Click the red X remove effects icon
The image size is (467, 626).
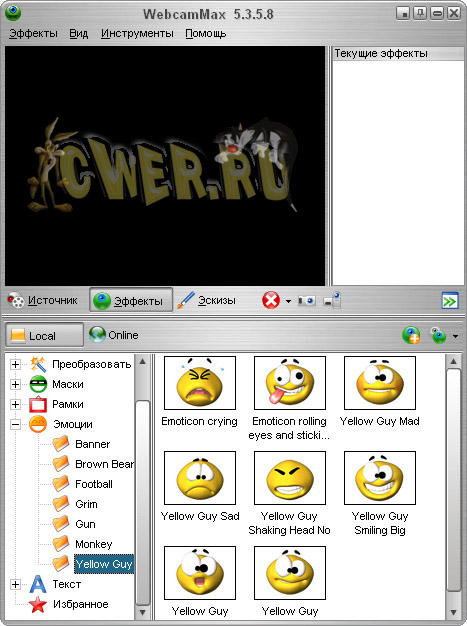pos(271,300)
